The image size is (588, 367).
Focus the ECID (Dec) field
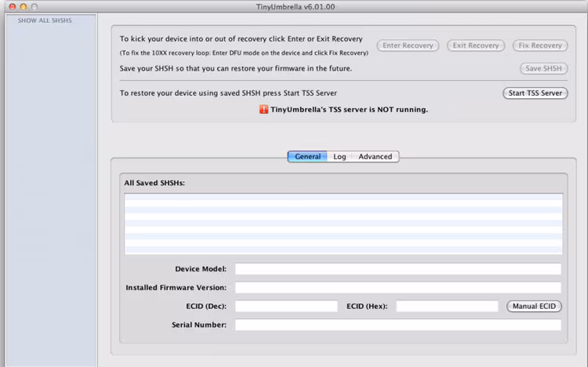[286, 306]
